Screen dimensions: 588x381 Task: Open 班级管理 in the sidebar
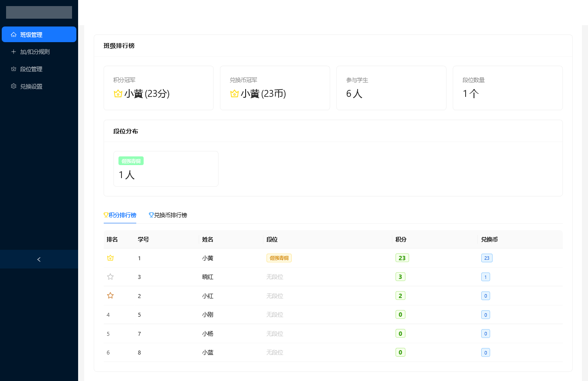pyautogui.click(x=39, y=34)
